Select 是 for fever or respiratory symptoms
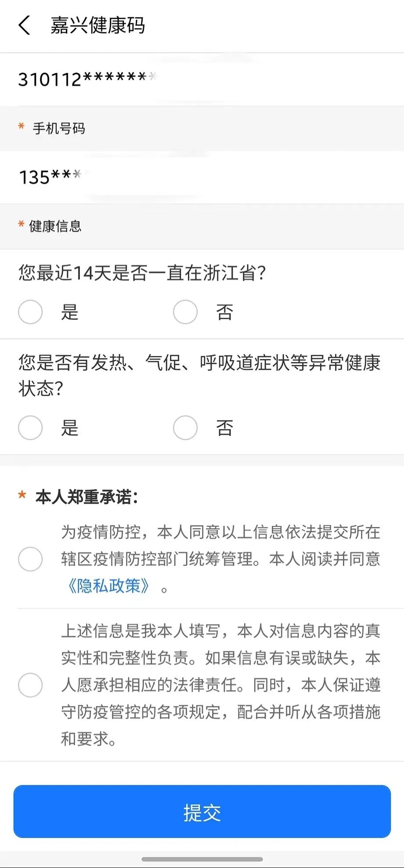The width and height of the screenshot is (404, 868). coord(30,428)
